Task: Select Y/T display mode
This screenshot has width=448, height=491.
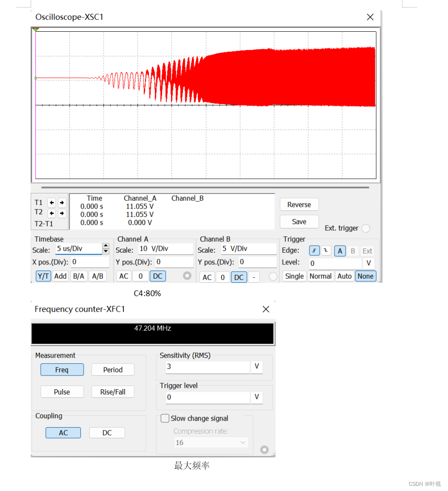Action: click(43, 276)
